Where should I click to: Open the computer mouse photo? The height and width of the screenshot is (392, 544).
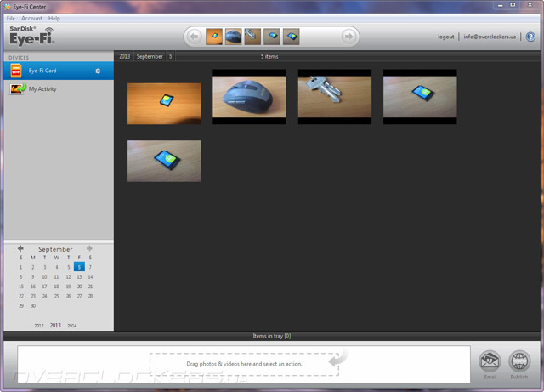pyautogui.click(x=249, y=97)
